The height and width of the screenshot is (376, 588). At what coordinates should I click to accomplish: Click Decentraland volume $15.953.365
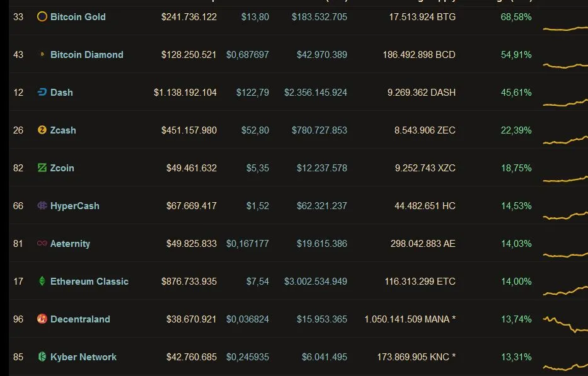coord(322,319)
